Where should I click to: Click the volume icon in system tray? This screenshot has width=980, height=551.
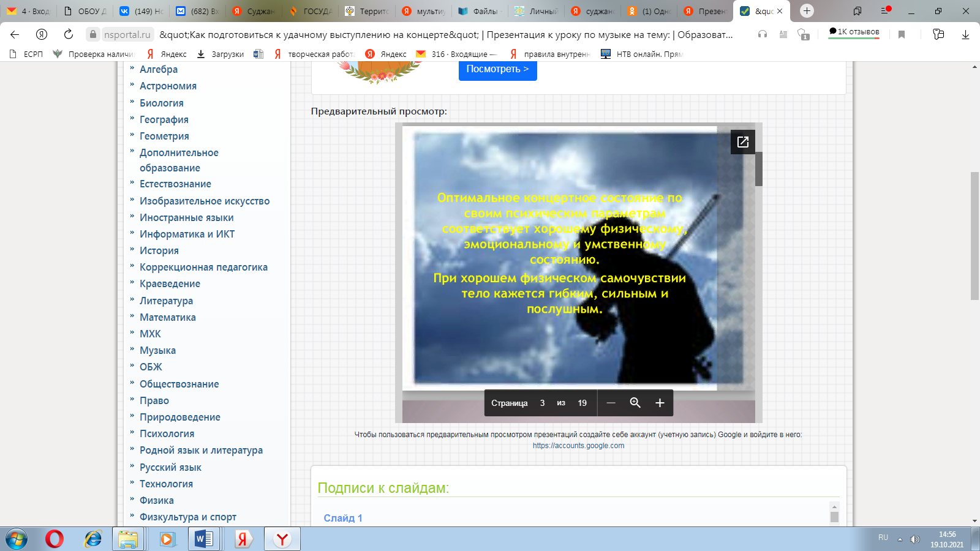coord(914,539)
